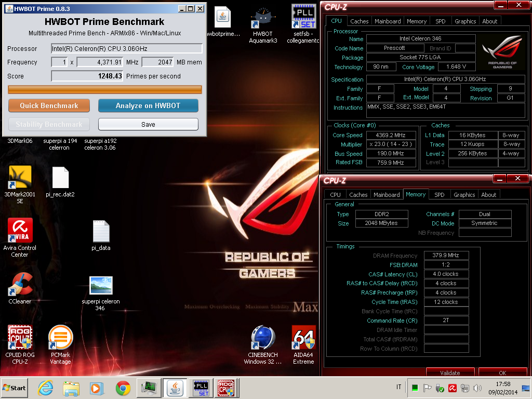The image size is (532, 399).
Task: Open SPD tab in bottom CPU-Z window
Action: (x=440, y=195)
